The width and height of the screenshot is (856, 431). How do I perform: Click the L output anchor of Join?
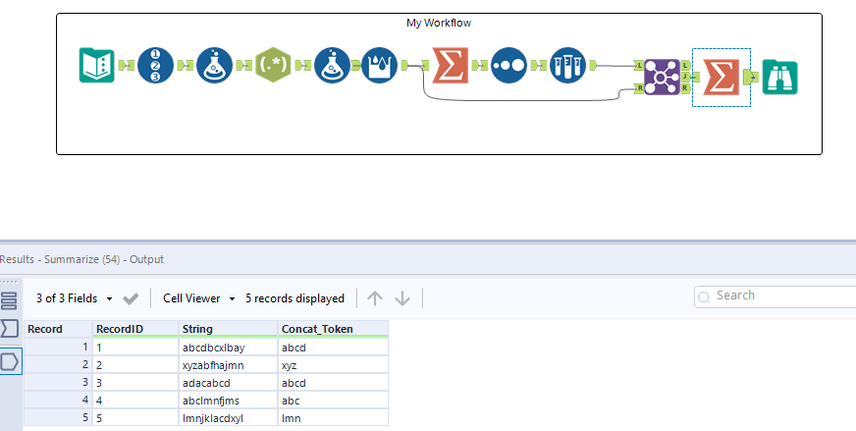(x=686, y=66)
